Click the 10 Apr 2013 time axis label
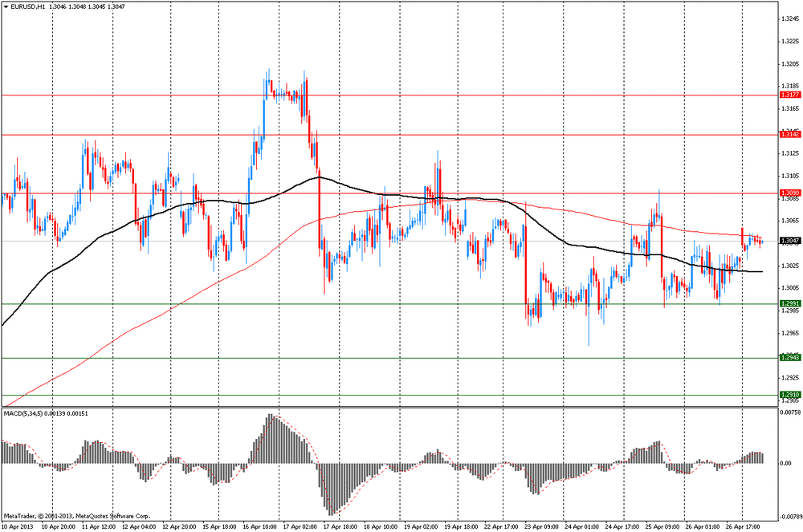This screenshot has width=803, height=532. click(x=19, y=527)
